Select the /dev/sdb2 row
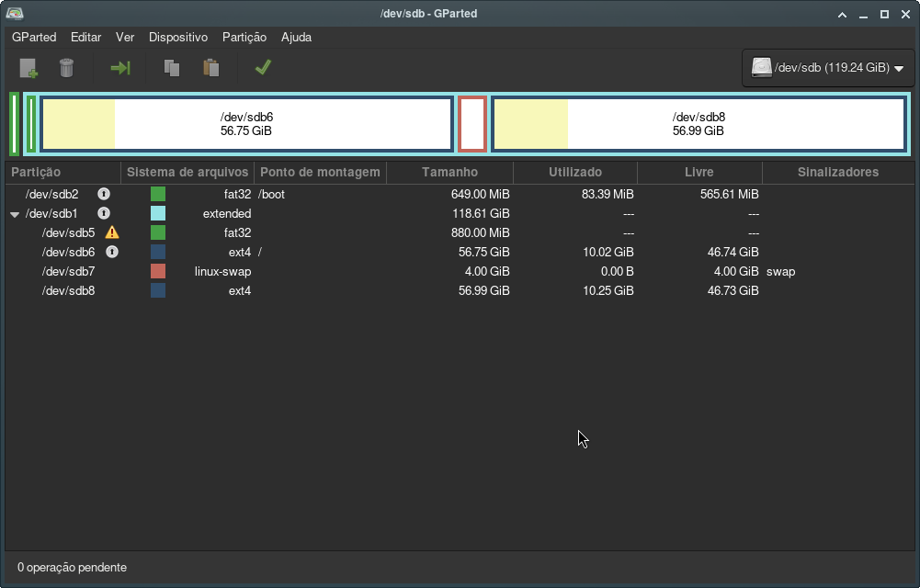Viewport: 920px width, 588px height. (460, 194)
